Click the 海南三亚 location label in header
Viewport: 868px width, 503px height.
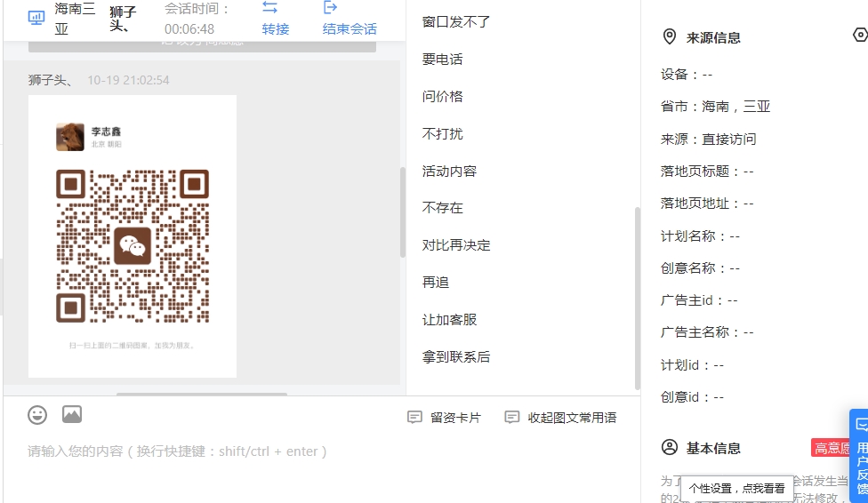pos(75,19)
